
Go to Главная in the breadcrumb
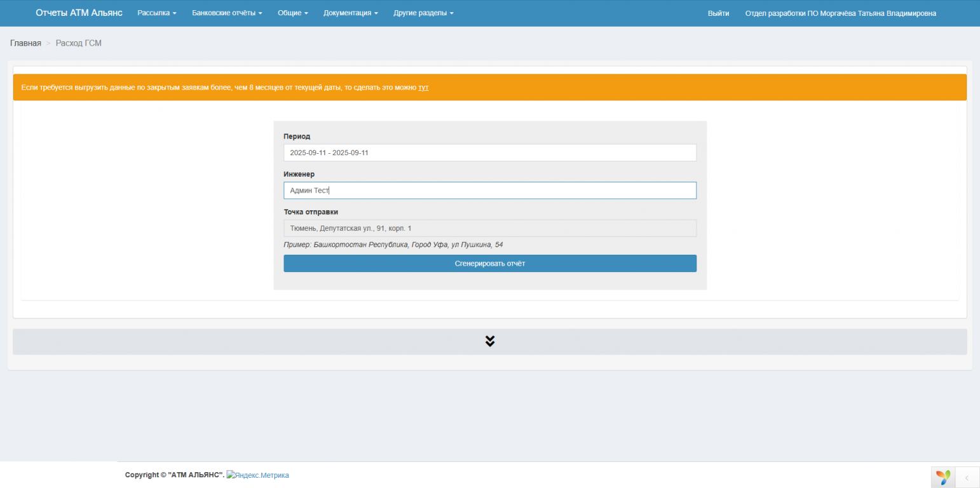25,43
